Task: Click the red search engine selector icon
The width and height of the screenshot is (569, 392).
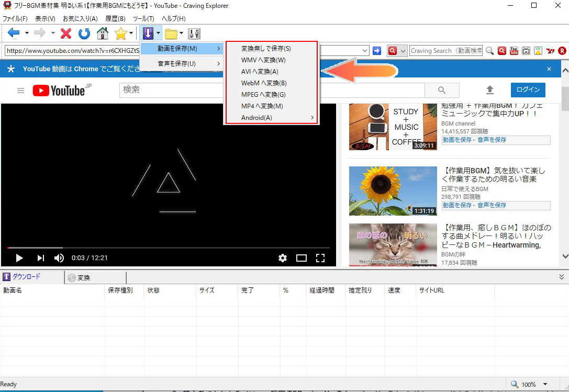Action: 392,51
